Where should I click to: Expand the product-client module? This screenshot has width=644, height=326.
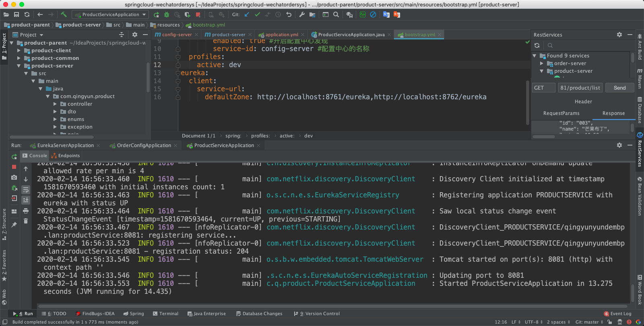(x=19, y=51)
